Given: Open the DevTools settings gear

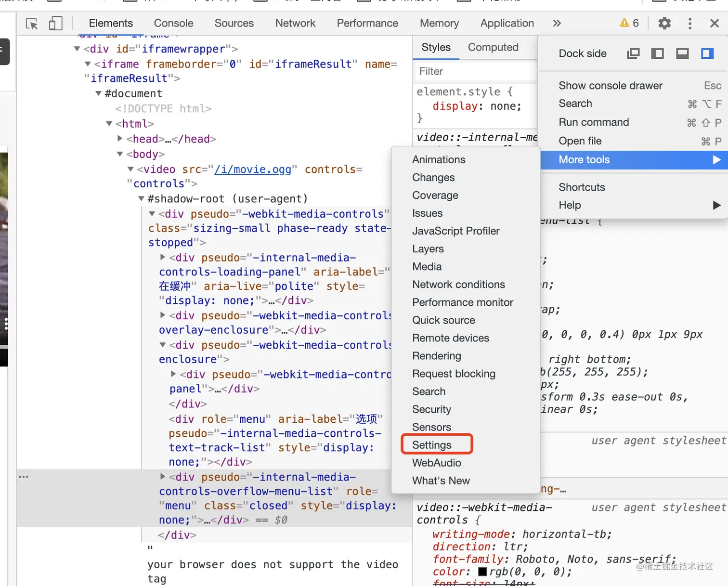Looking at the screenshot, I should [x=664, y=23].
